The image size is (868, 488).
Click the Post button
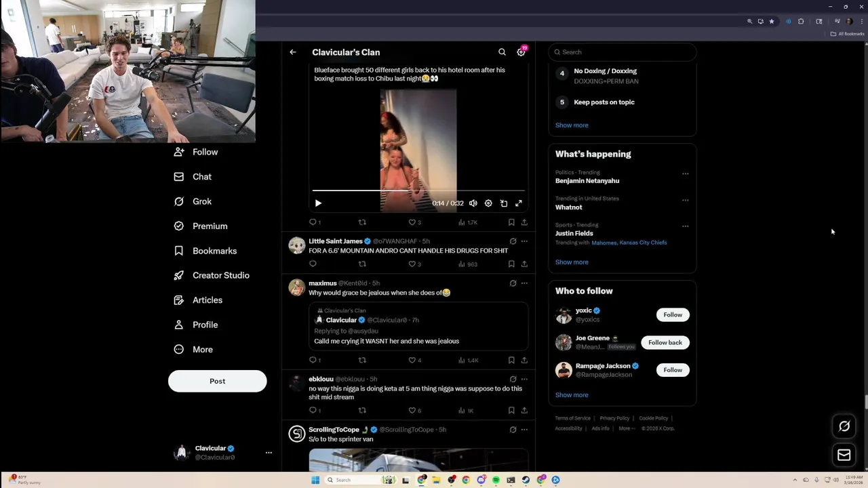pos(217,381)
